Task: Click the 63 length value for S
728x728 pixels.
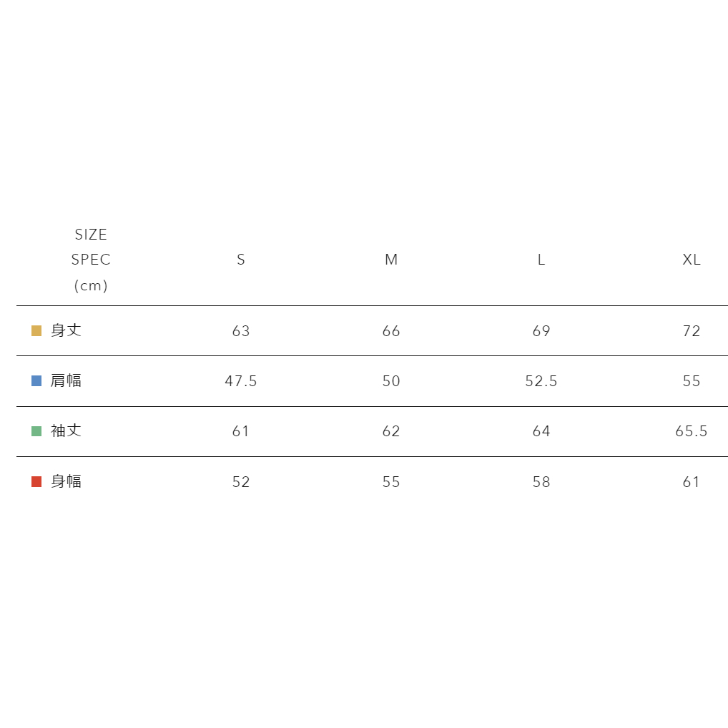Action: (241, 331)
